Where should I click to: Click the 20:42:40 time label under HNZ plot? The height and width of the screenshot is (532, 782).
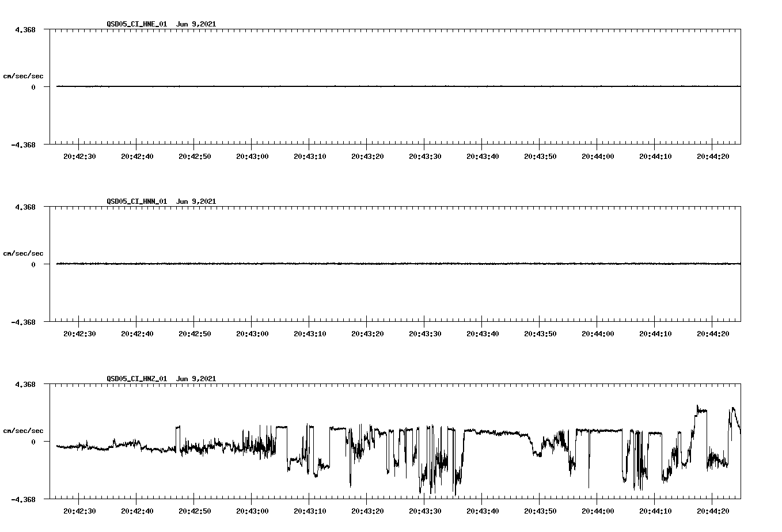(x=137, y=511)
